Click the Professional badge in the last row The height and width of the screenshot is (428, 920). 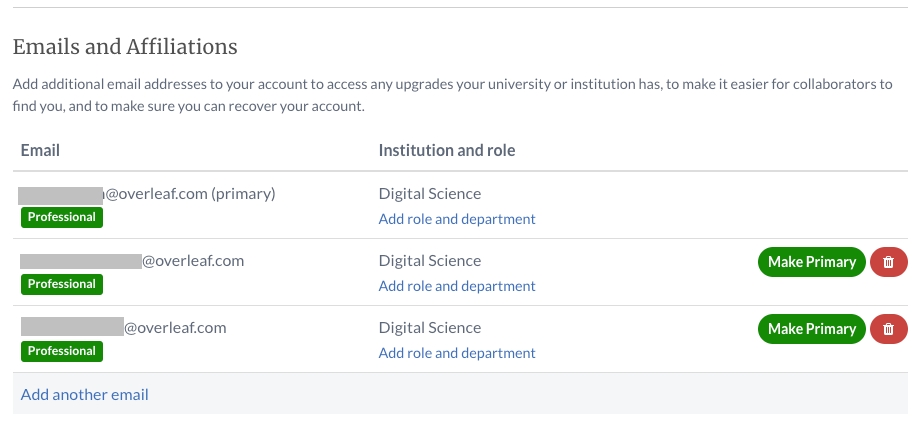point(62,351)
